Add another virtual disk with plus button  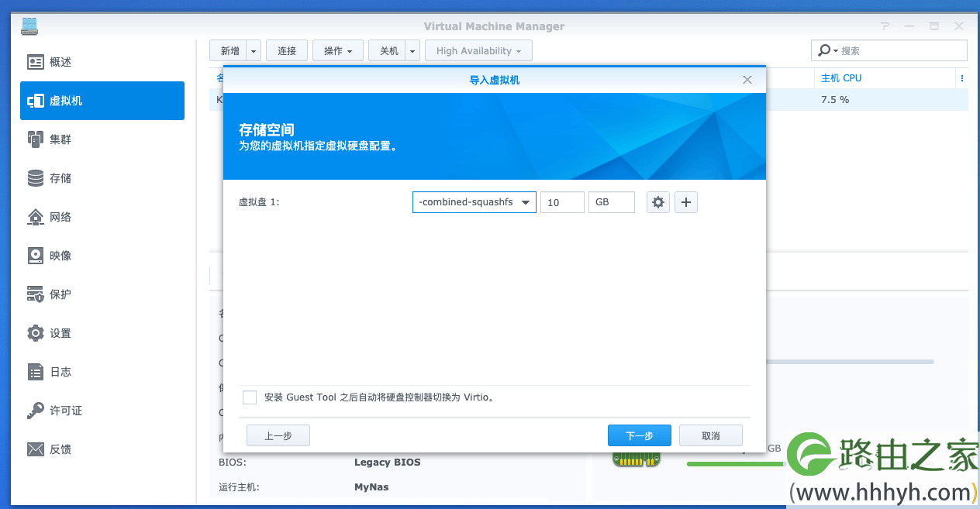click(x=686, y=202)
